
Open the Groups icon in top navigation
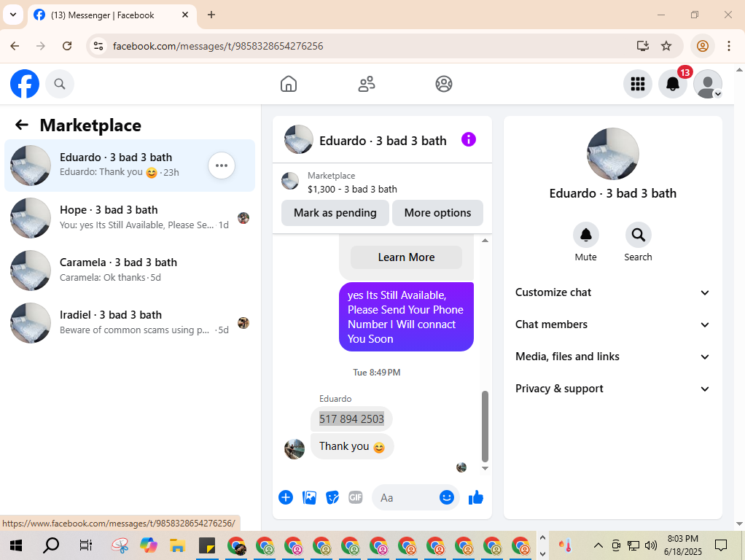coord(444,84)
